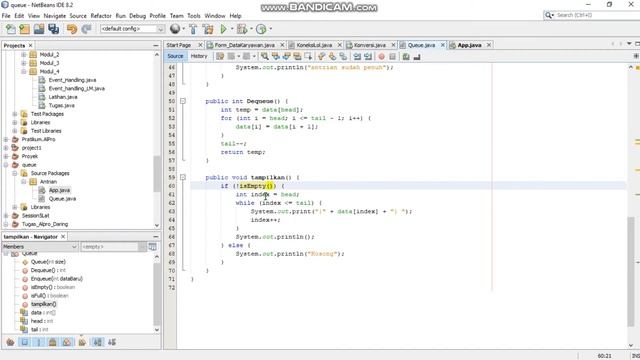This screenshot has height=360, width=640.
Task: Minimize the Projects panel
Action: (156, 45)
